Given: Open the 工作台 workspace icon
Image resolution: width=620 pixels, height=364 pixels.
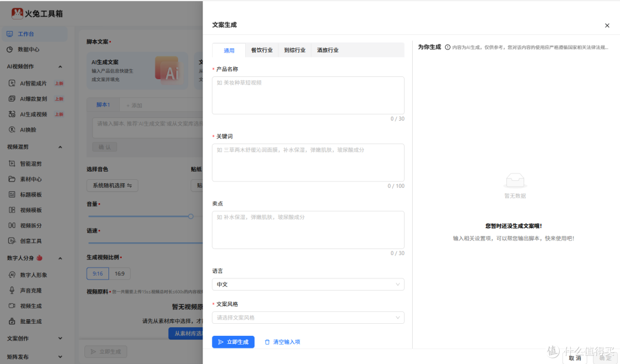Looking at the screenshot, I should [x=10, y=34].
